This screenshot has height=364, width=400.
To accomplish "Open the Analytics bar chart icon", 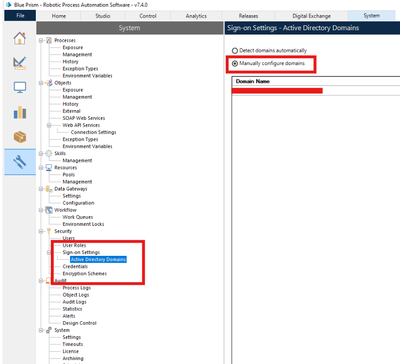I will [x=20, y=112].
